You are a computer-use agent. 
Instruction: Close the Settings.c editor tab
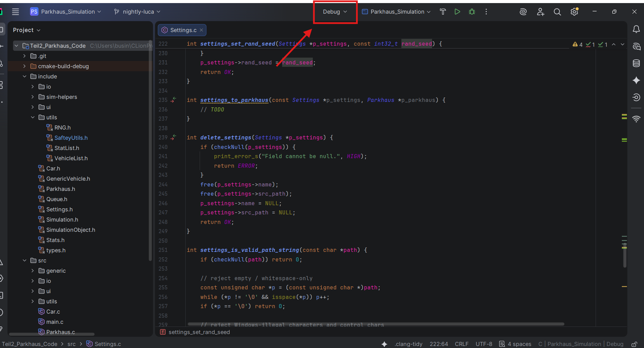[x=201, y=30]
